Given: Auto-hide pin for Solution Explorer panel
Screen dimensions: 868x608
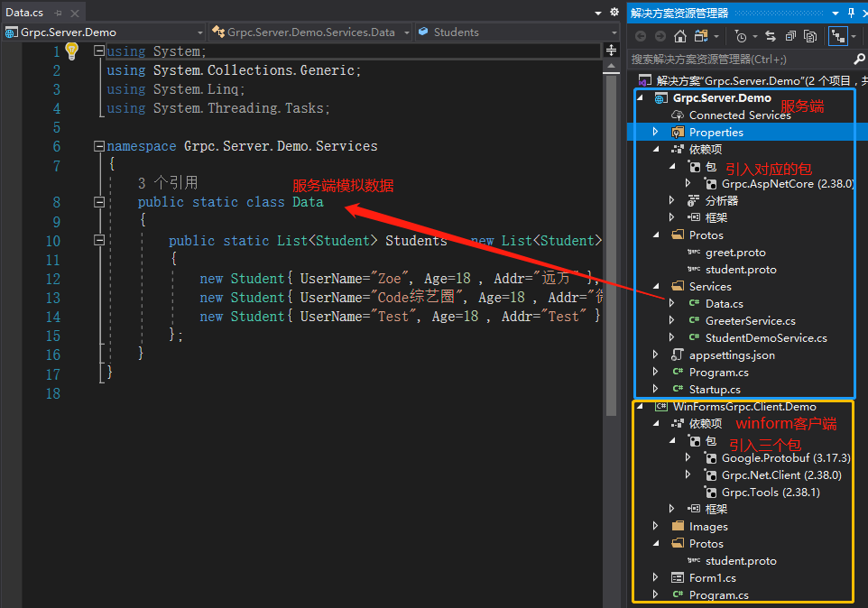Looking at the screenshot, I should click(851, 13).
